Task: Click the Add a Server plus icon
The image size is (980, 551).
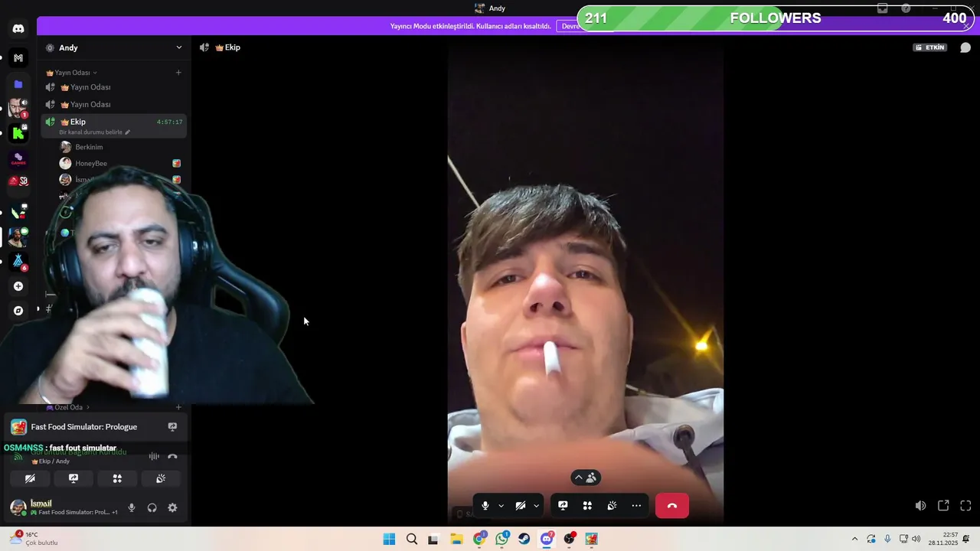Action: [18, 286]
